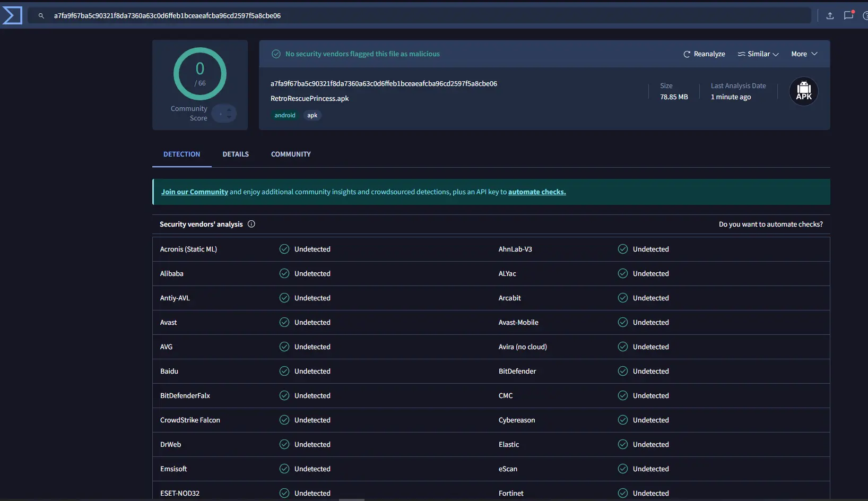Click the Fortinet vendor name

[x=511, y=494]
